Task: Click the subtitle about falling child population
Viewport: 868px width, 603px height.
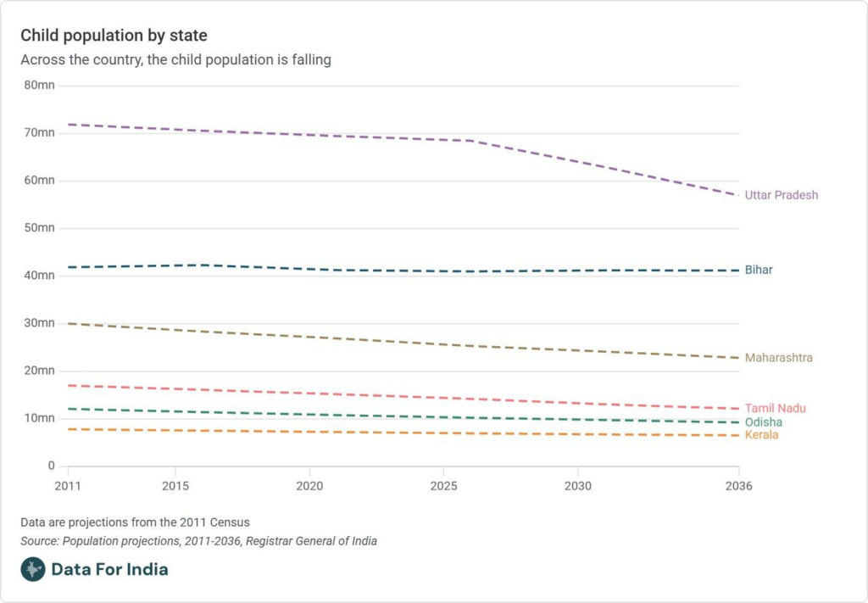Action: [x=175, y=60]
